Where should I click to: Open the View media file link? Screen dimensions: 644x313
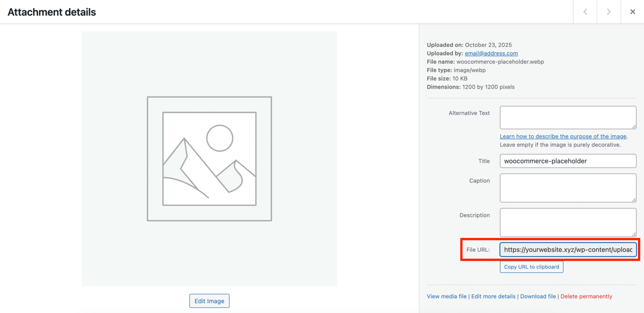(x=446, y=296)
